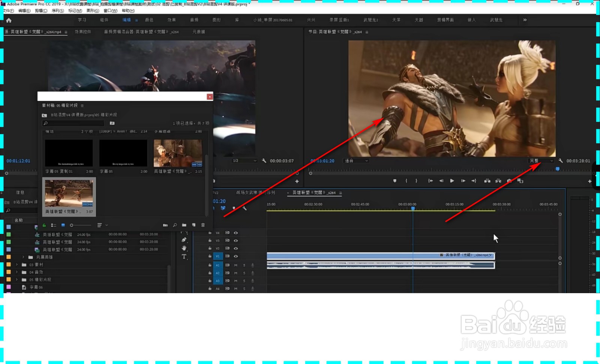Viewport: 600px width, 364px height.
Task: Switch to the 学习 workspace
Action: 82,20
